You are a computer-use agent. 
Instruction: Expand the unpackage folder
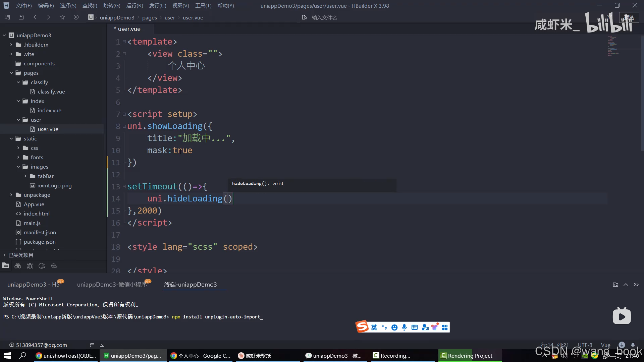pos(11,195)
